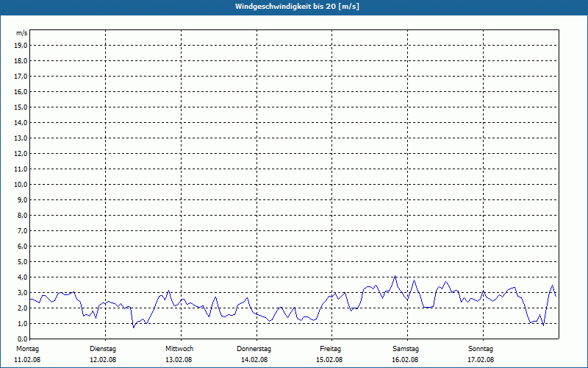Viewport: 588px width, 368px height.
Task: Select the Sonntag day label
Action: [x=481, y=349]
